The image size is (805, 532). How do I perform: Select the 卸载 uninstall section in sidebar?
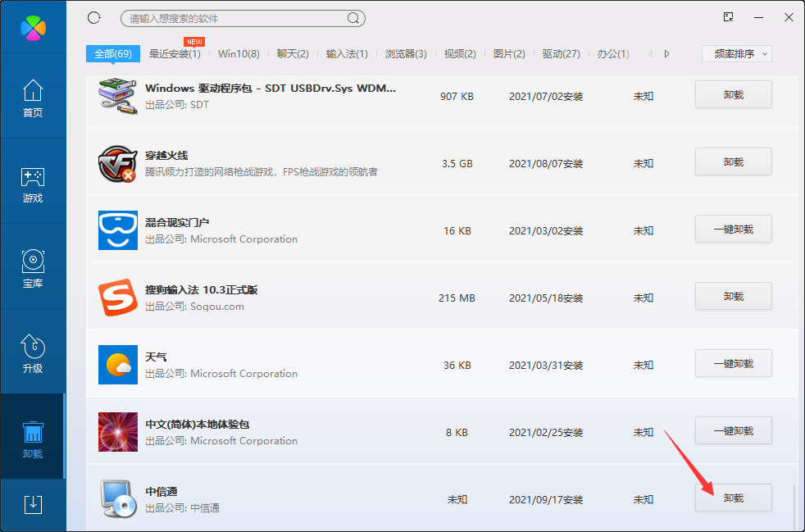click(x=33, y=438)
